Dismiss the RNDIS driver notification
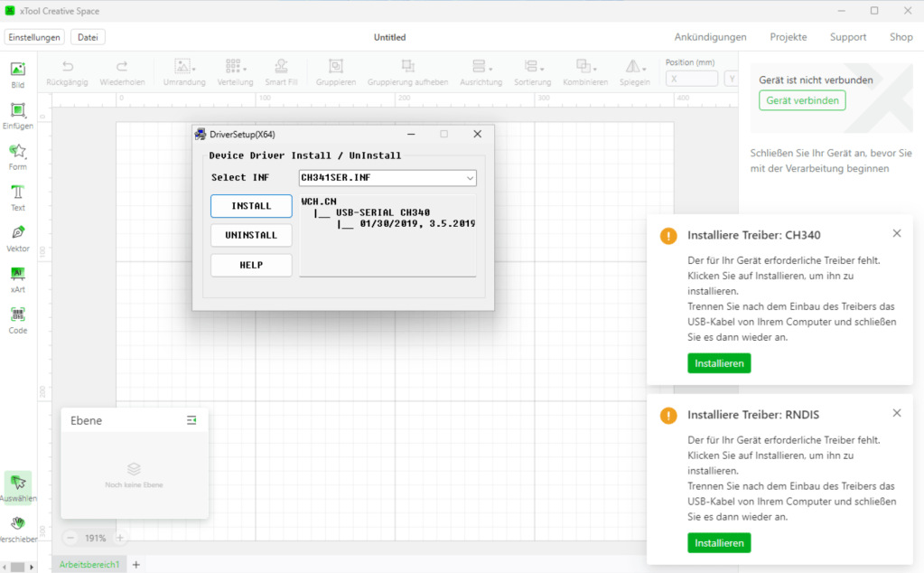 click(896, 413)
